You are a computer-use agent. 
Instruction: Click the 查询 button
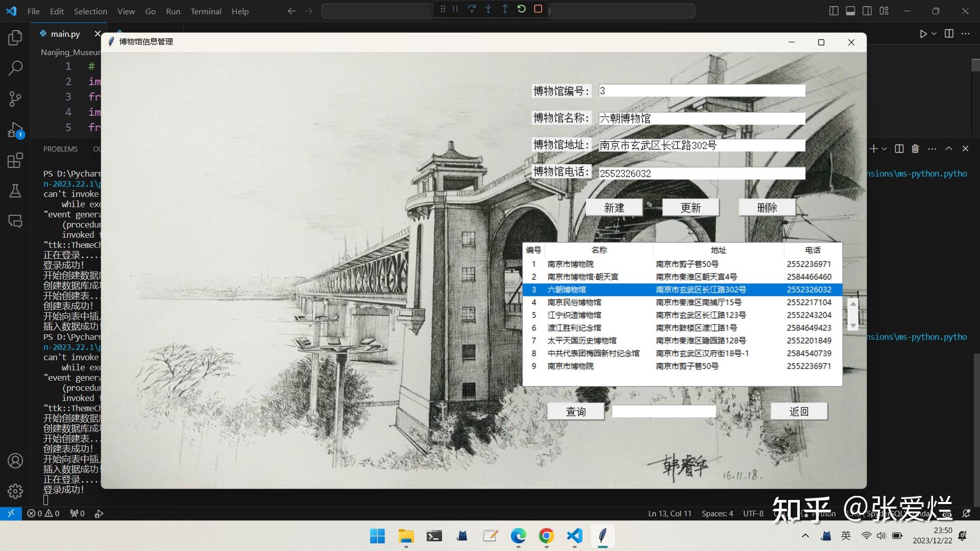(576, 412)
